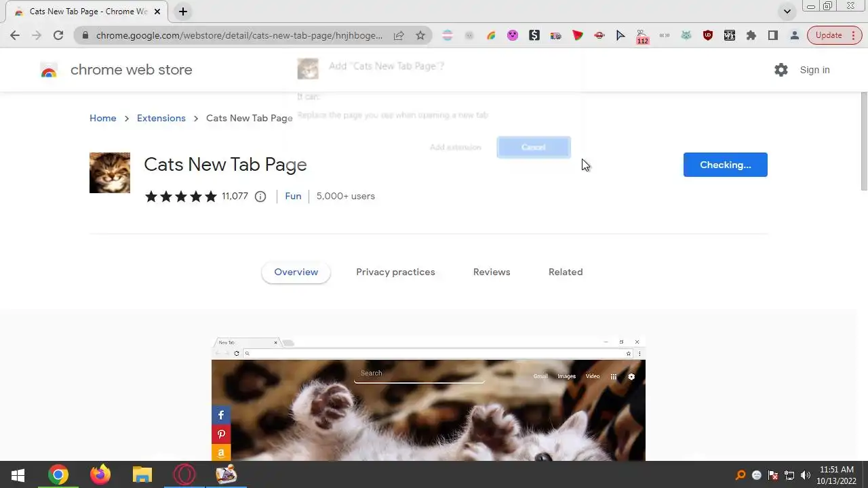Open Opera browser from the taskbar
Image resolution: width=868 pixels, height=488 pixels.
(x=184, y=475)
